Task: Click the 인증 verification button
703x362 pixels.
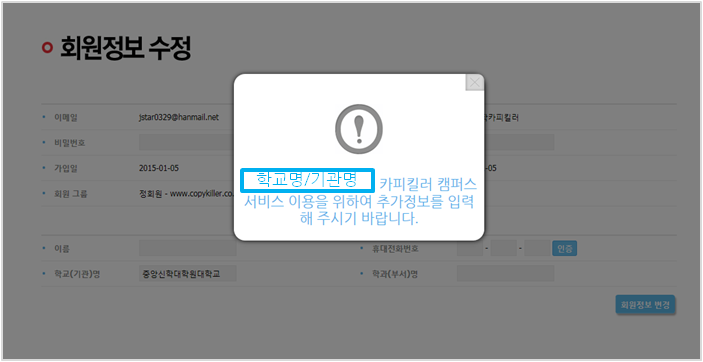Action: tap(564, 249)
